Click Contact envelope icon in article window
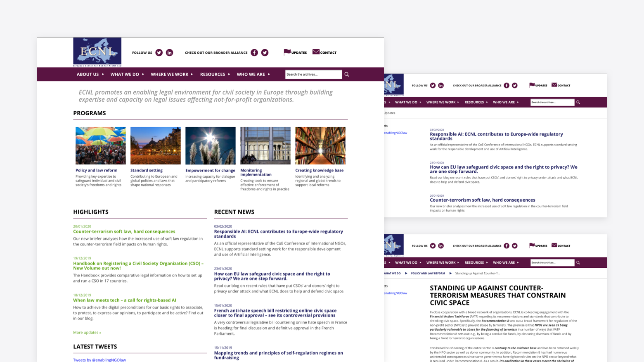644x362 pixels. pyautogui.click(x=554, y=245)
